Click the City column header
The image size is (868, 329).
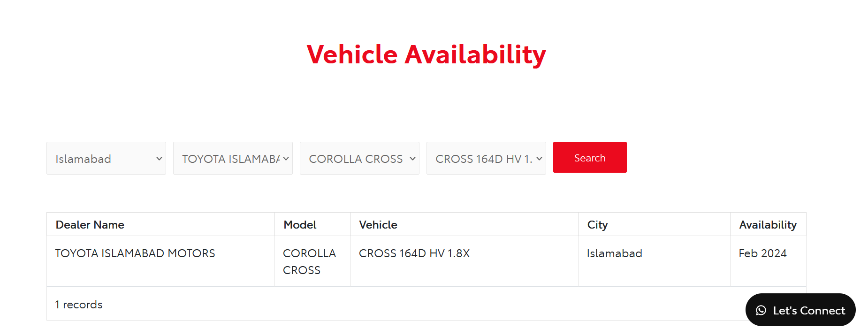pos(597,225)
